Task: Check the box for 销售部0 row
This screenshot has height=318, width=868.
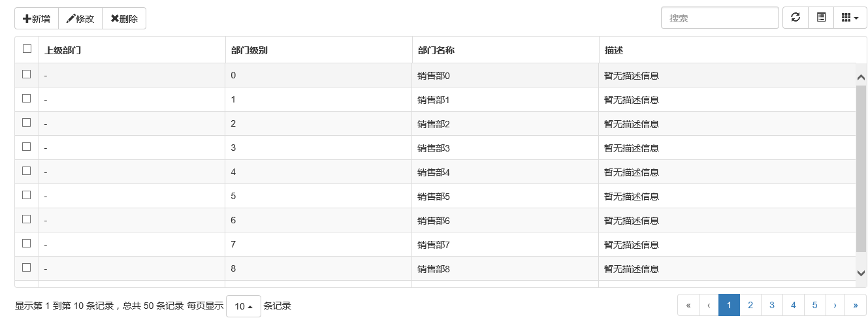Action: click(27, 74)
